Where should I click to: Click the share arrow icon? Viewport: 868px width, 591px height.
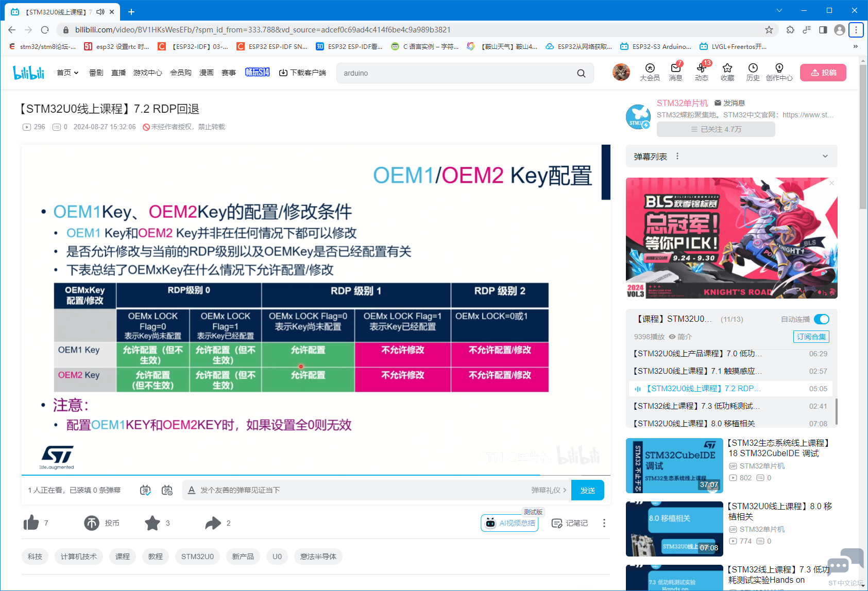[213, 523]
